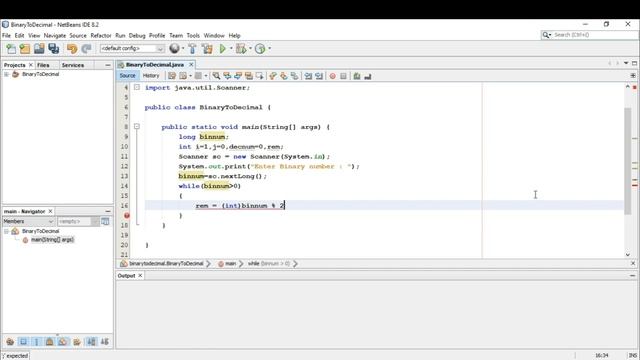Toggle Show Fields filter in the Navigator

[x=23, y=342]
